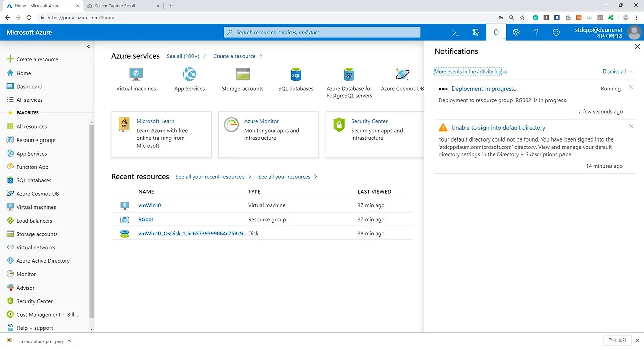Click the vmWin10 virtual machine row icon

point(125,205)
